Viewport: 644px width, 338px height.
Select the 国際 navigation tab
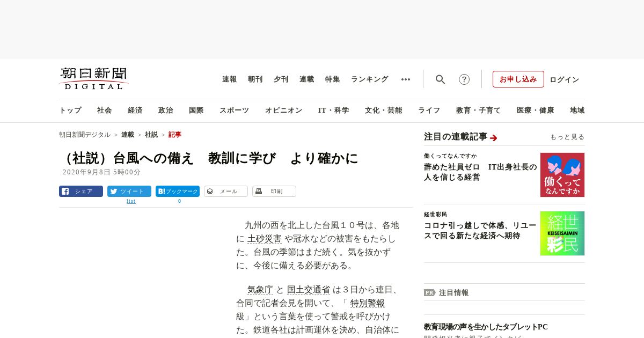click(x=196, y=111)
